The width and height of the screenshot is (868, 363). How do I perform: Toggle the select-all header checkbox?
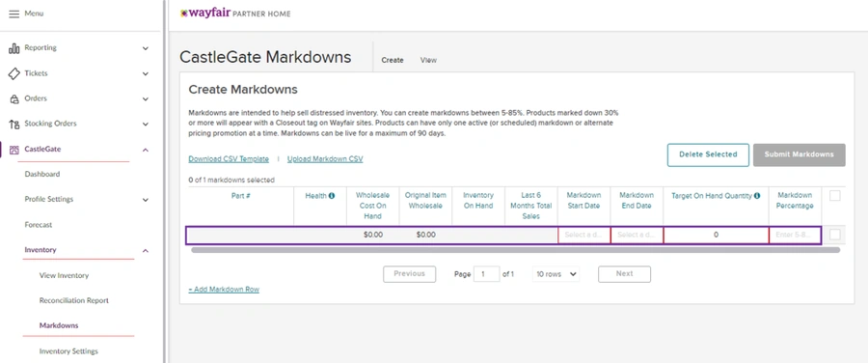coord(835,196)
